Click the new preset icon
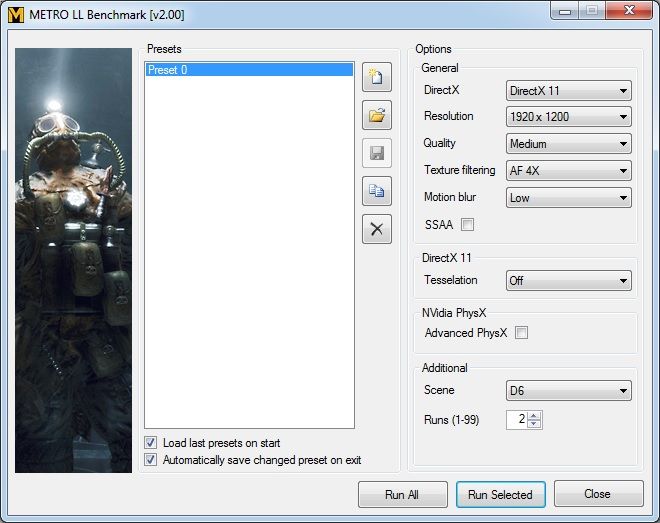The height and width of the screenshot is (523, 660). [376, 77]
